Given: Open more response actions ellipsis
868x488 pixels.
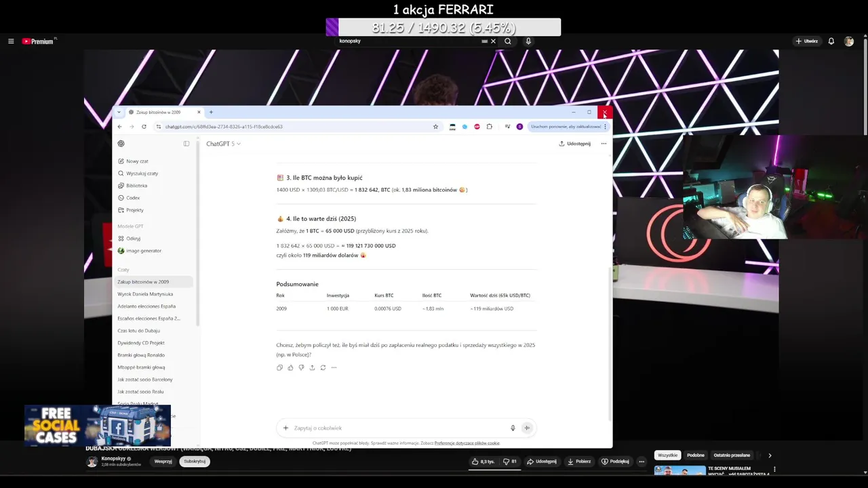Looking at the screenshot, I should pos(334,367).
